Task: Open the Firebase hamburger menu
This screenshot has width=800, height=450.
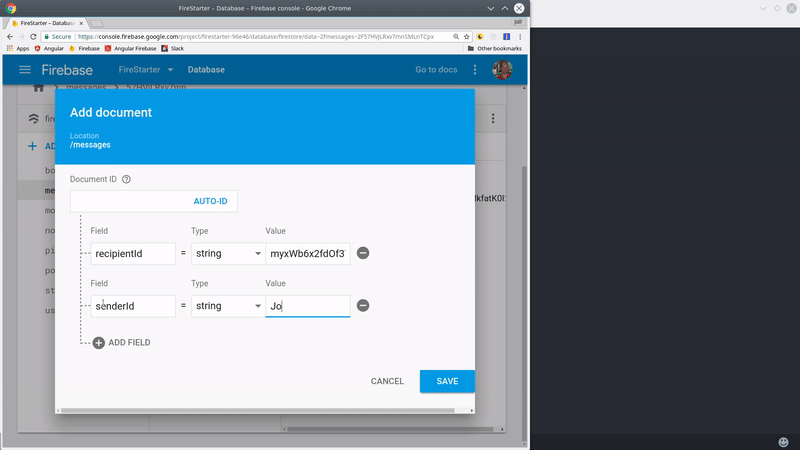Action: [x=25, y=70]
